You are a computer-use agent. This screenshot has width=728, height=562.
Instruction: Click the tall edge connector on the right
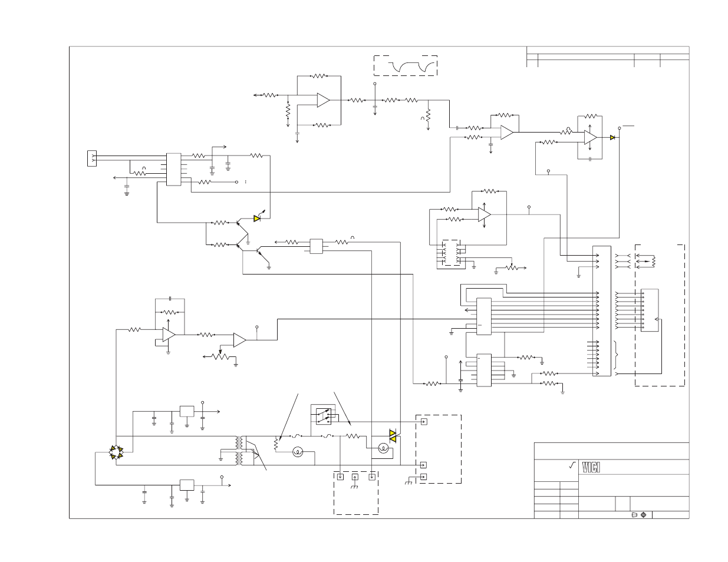click(602, 312)
